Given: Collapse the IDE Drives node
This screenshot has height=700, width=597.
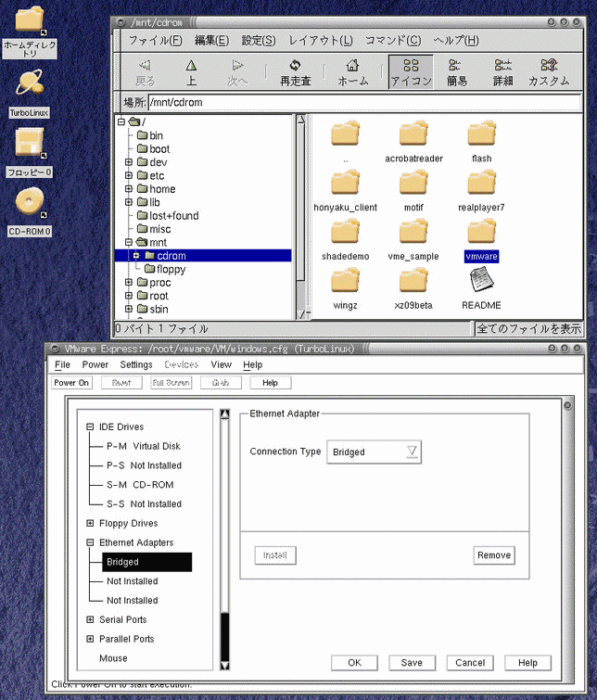Looking at the screenshot, I should 90,426.
